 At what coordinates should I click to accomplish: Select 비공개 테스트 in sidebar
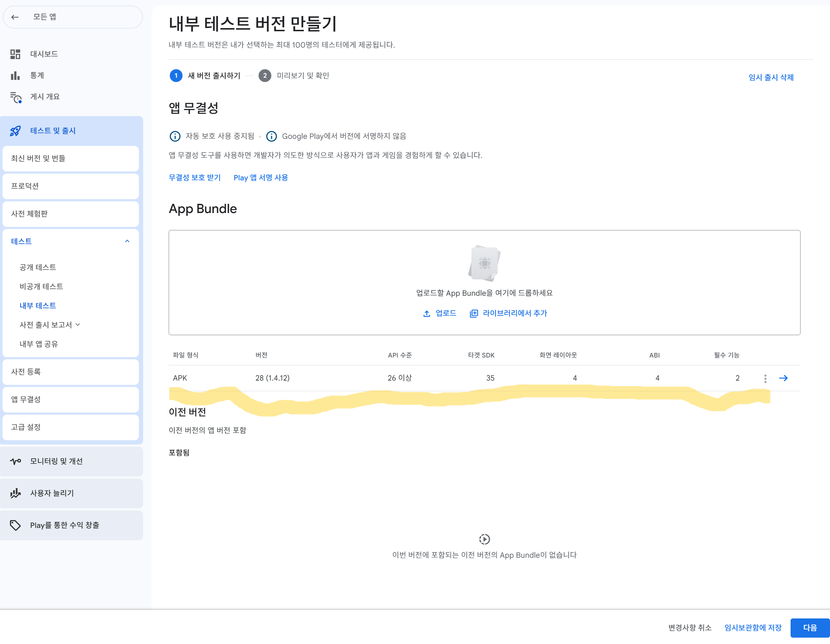(41, 286)
